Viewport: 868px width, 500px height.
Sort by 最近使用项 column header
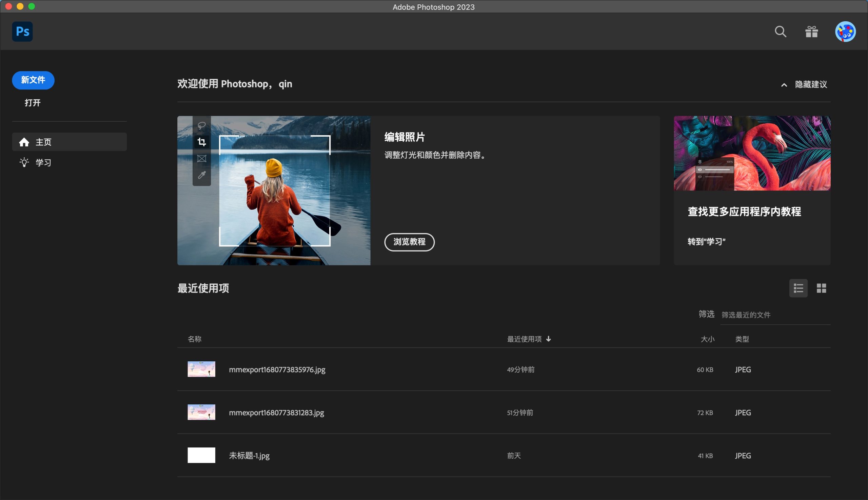(x=529, y=339)
